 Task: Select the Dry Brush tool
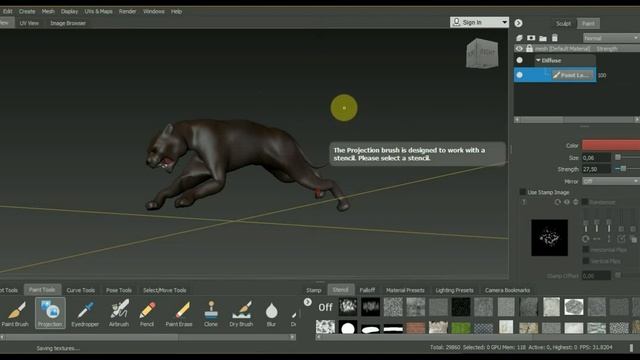[241, 313]
